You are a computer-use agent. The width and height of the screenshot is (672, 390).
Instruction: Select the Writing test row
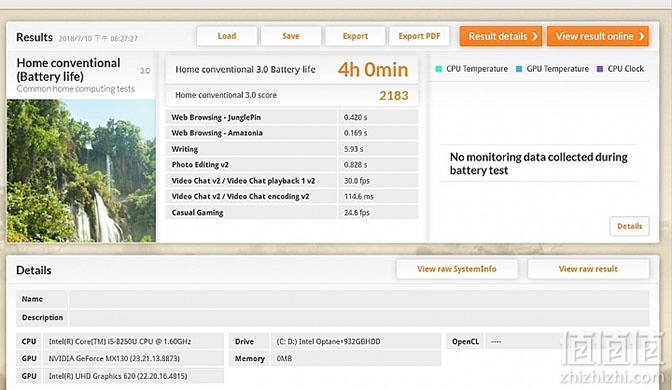pyautogui.click(x=292, y=149)
